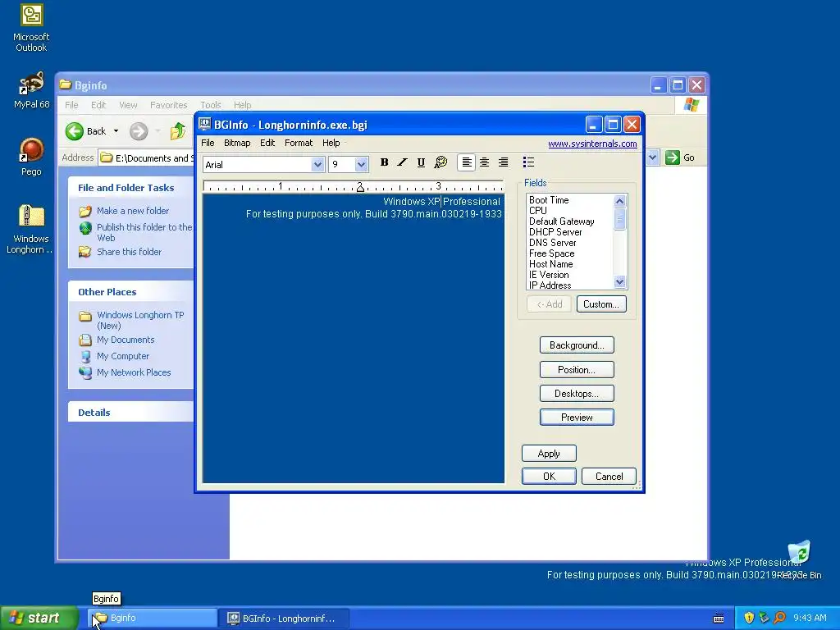Click the Go arrow in Explorer address bar
The width and height of the screenshot is (840, 630).
click(x=673, y=157)
